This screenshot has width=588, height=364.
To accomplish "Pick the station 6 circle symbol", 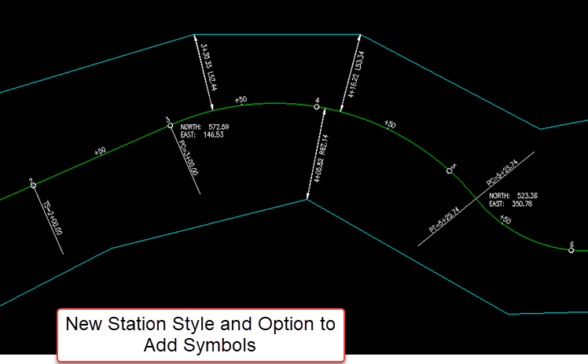I will tap(571, 249).
